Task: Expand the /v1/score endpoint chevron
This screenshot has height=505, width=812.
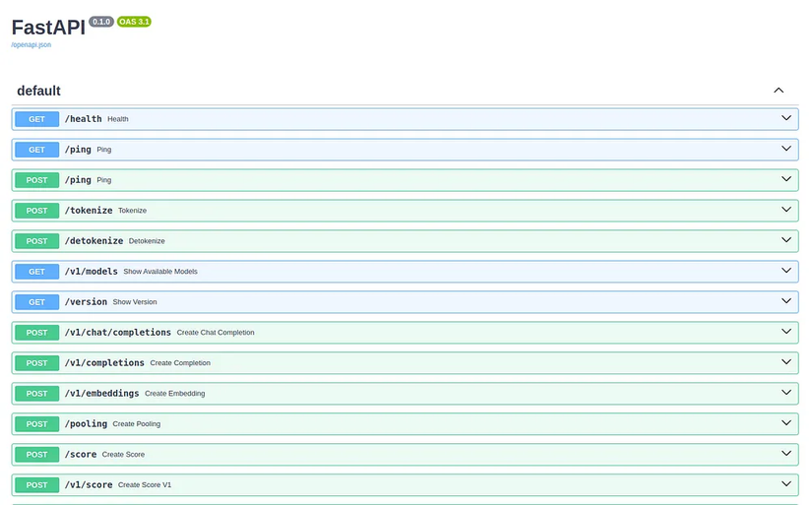Action: tap(786, 484)
